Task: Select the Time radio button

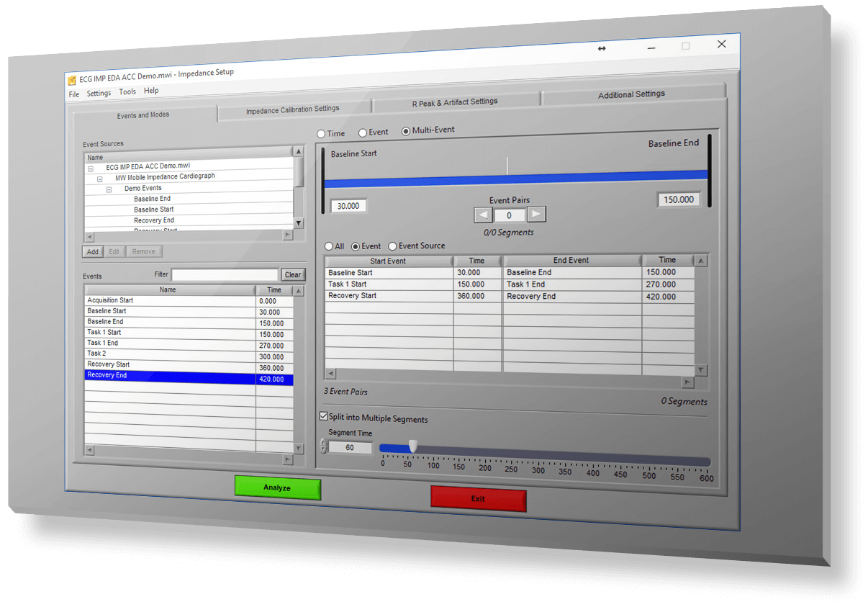Action: point(321,134)
